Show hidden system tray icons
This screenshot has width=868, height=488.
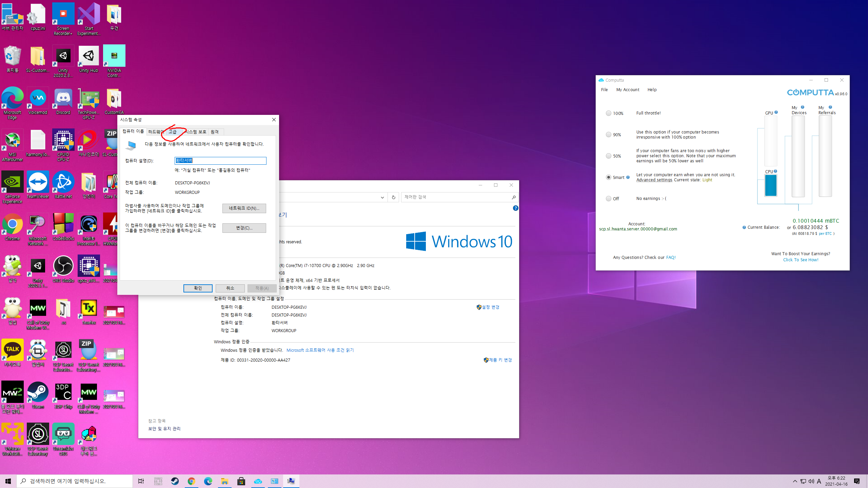click(795, 481)
